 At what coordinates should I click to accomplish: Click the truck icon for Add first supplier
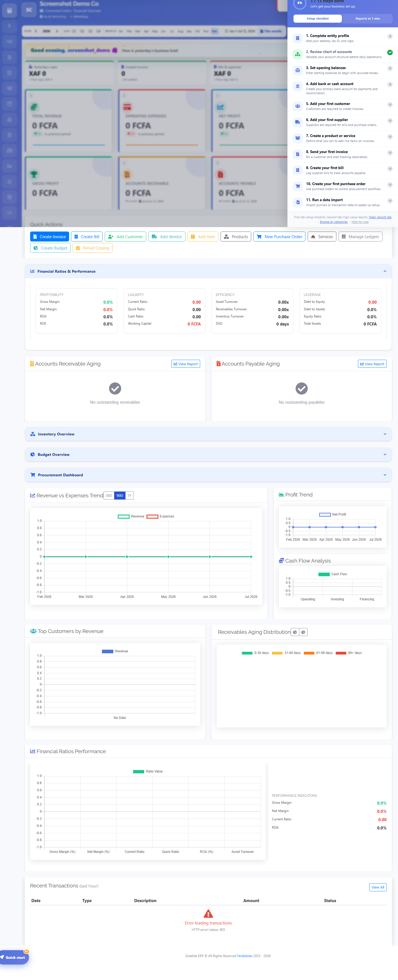298,122
